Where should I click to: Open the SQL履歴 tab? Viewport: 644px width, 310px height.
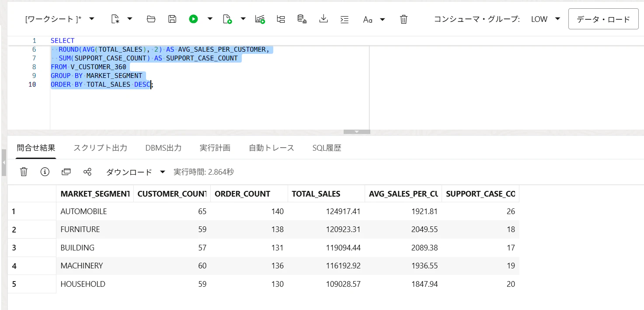click(327, 148)
